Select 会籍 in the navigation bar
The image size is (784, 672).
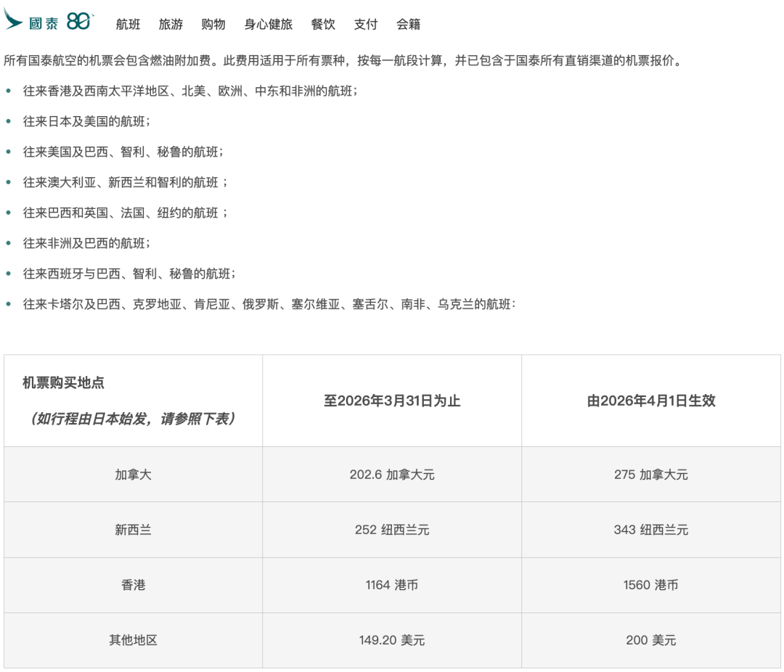(x=407, y=24)
